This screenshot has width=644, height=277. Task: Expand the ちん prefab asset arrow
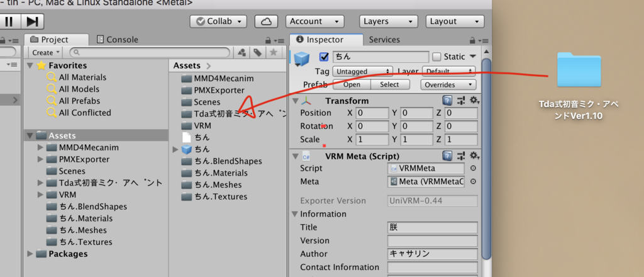[x=176, y=150]
